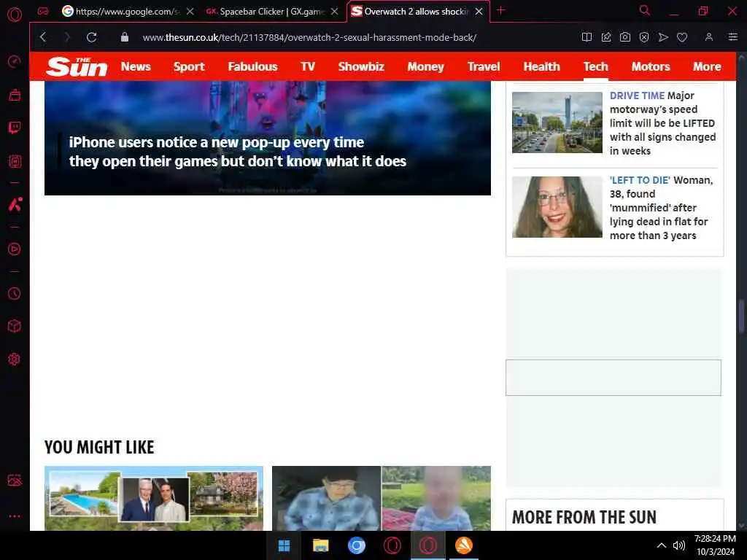Open the Fabulous section
Screen dimensions: 747x560
252,66
